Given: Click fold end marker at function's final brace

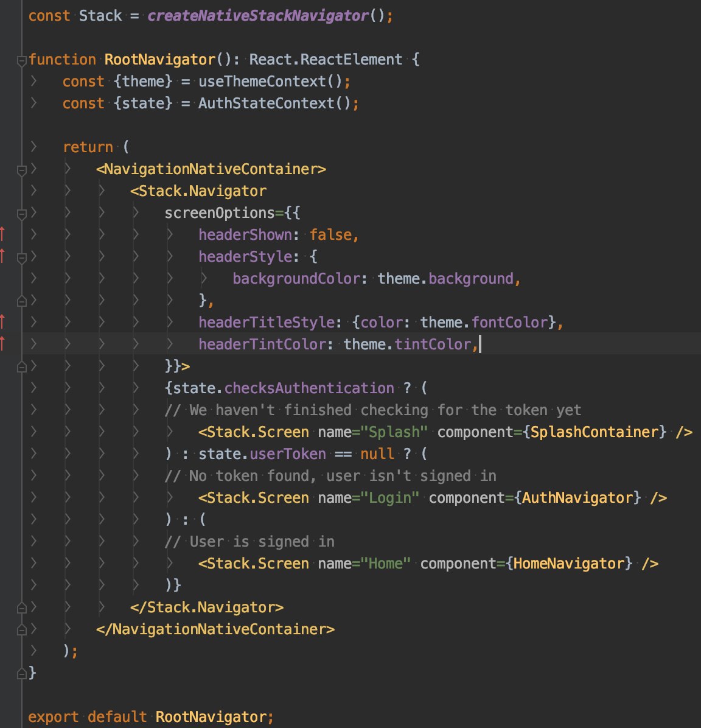Looking at the screenshot, I should 21,673.
